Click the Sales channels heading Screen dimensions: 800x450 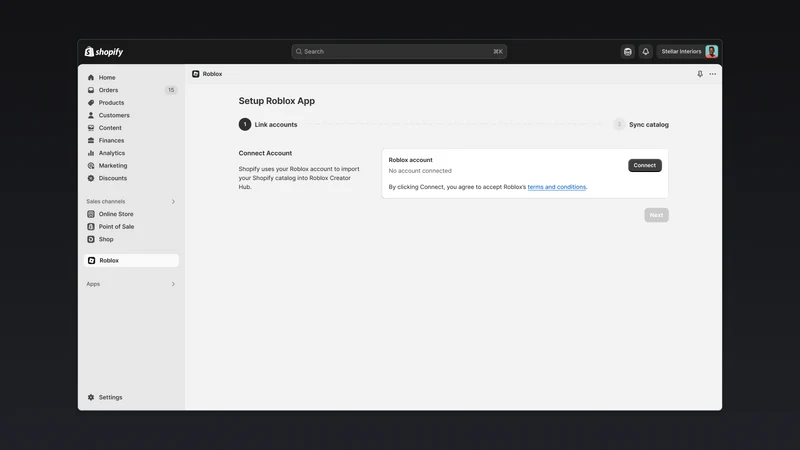[106, 202]
